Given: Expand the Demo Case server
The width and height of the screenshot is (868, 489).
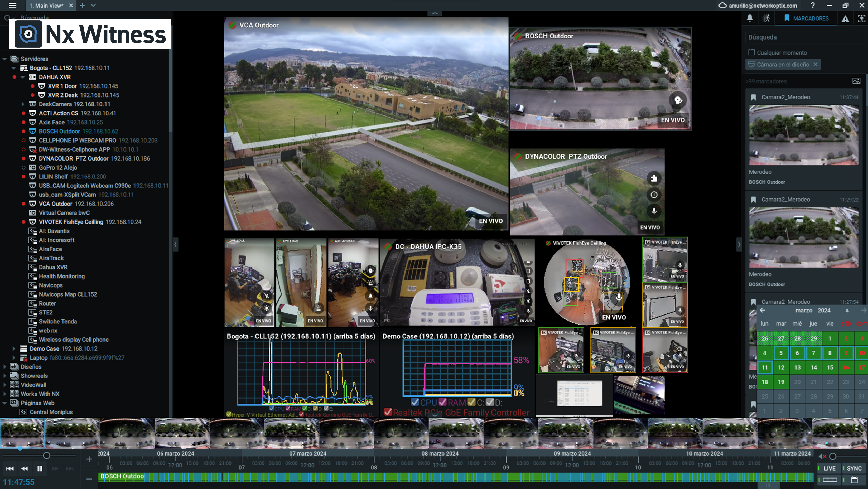Looking at the screenshot, I should (13, 349).
